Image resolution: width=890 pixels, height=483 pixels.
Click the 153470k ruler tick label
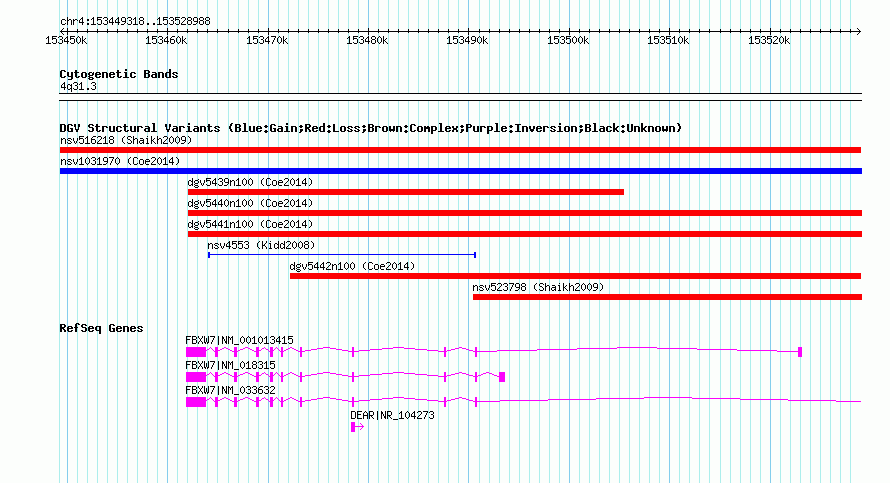pos(267,40)
